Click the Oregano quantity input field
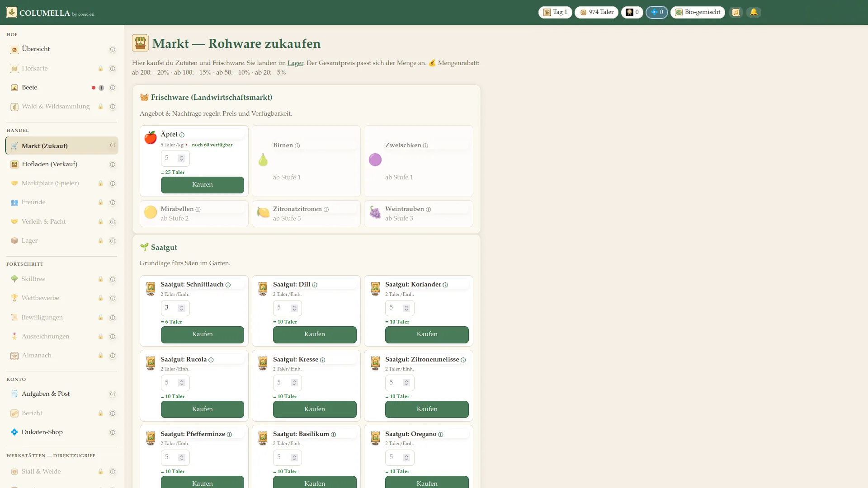This screenshot has width=868, height=488. (400, 458)
